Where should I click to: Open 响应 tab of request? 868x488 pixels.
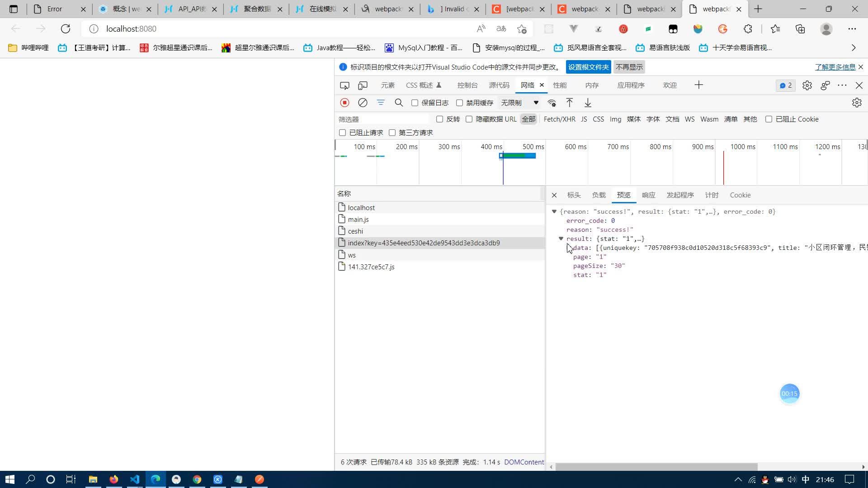(648, 195)
